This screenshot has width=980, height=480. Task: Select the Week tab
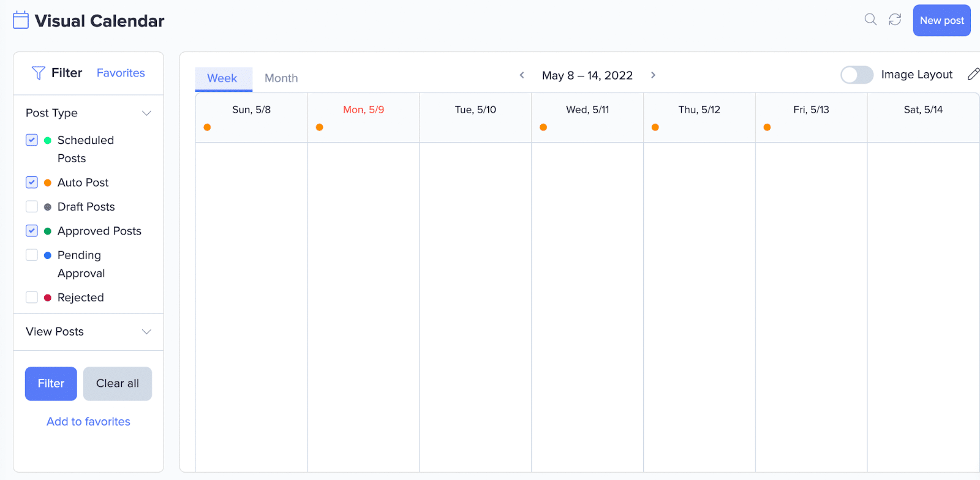point(222,78)
